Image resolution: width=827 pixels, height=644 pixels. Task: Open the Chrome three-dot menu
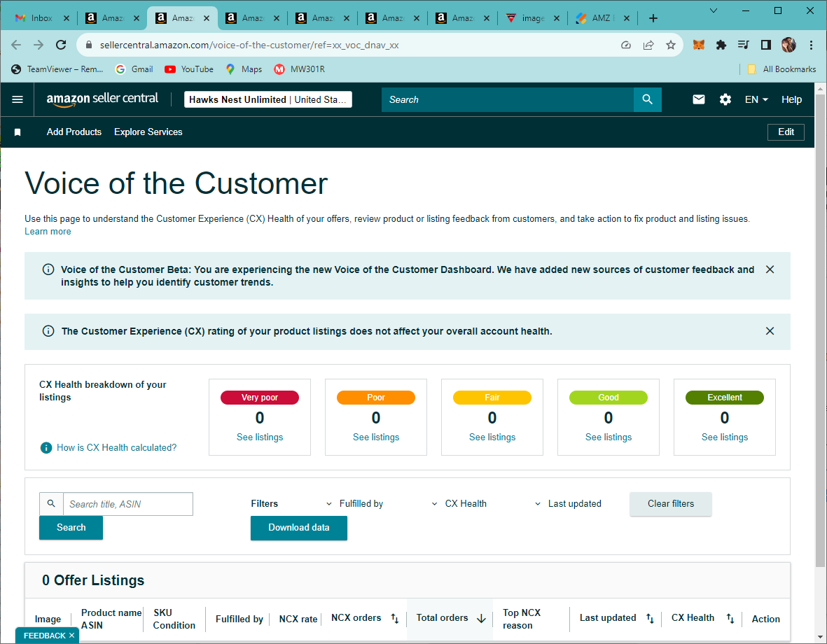click(811, 45)
